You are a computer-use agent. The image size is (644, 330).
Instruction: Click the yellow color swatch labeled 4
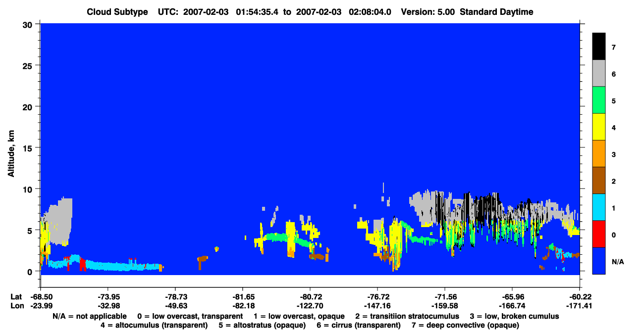(599, 127)
